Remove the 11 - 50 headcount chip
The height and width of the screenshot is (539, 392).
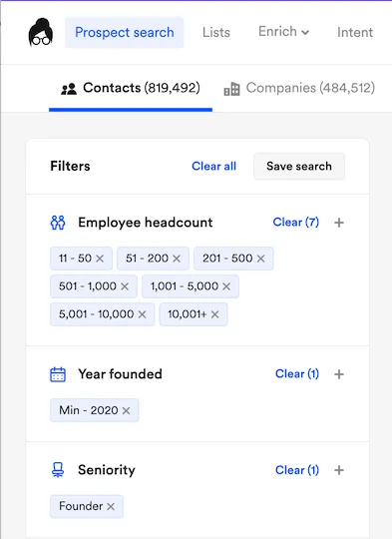100,259
